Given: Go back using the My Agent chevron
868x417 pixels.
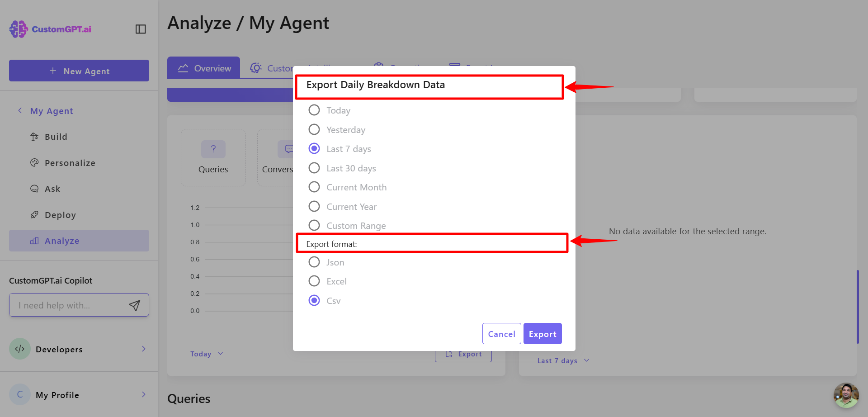Looking at the screenshot, I should click(x=20, y=111).
